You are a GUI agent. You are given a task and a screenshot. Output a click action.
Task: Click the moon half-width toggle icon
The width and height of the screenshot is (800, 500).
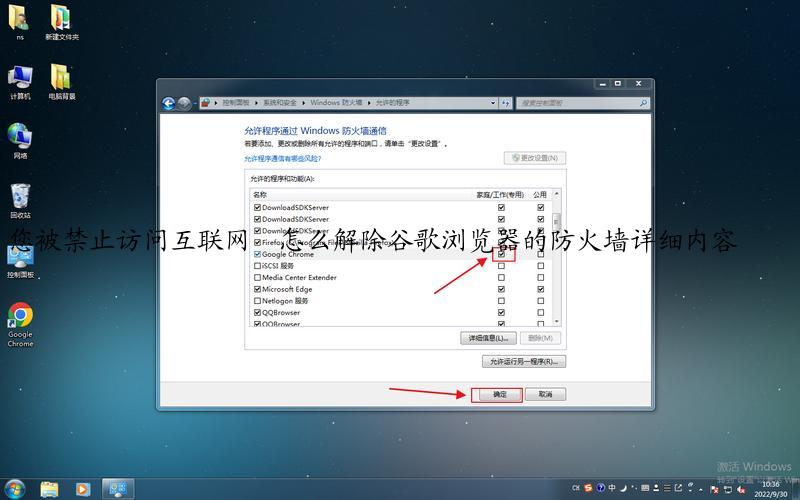[x=623, y=488]
